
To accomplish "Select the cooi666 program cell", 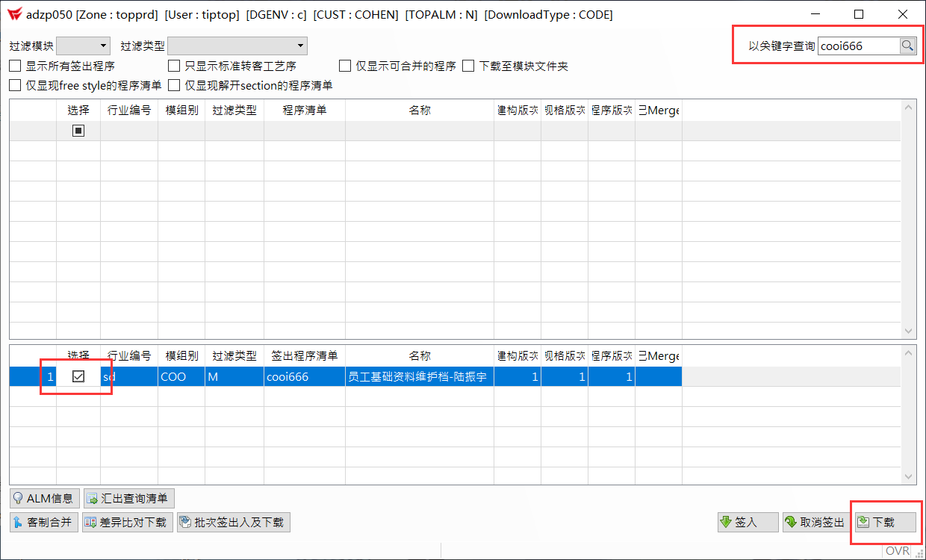I will pyautogui.click(x=305, y=376).
